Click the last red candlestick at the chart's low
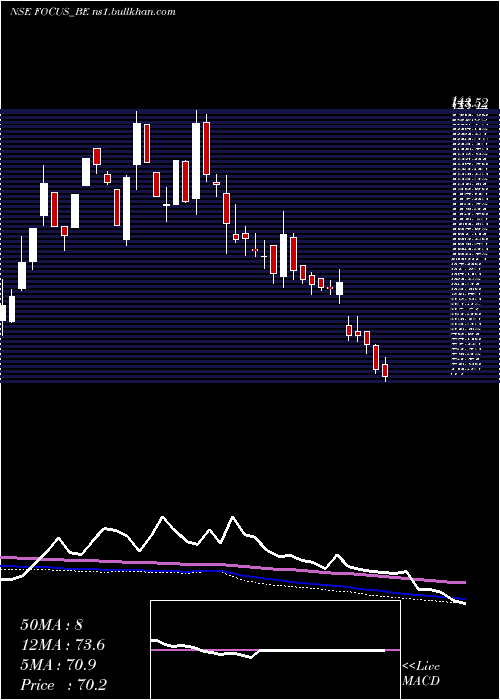 coord(385,371)
